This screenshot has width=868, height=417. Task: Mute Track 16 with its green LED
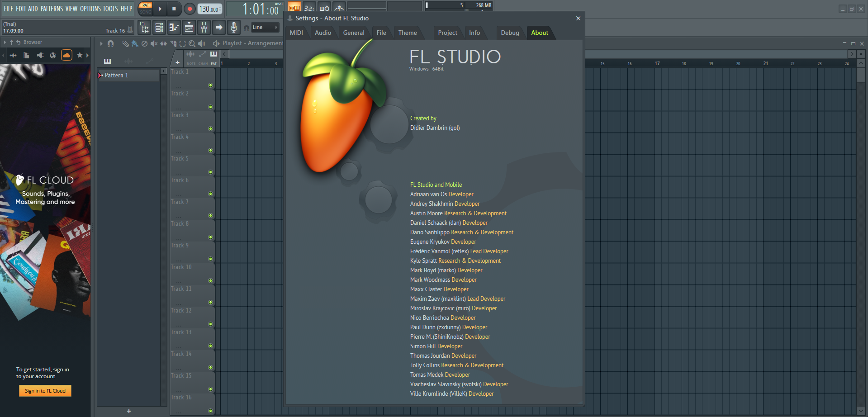[x=210, y=411]
